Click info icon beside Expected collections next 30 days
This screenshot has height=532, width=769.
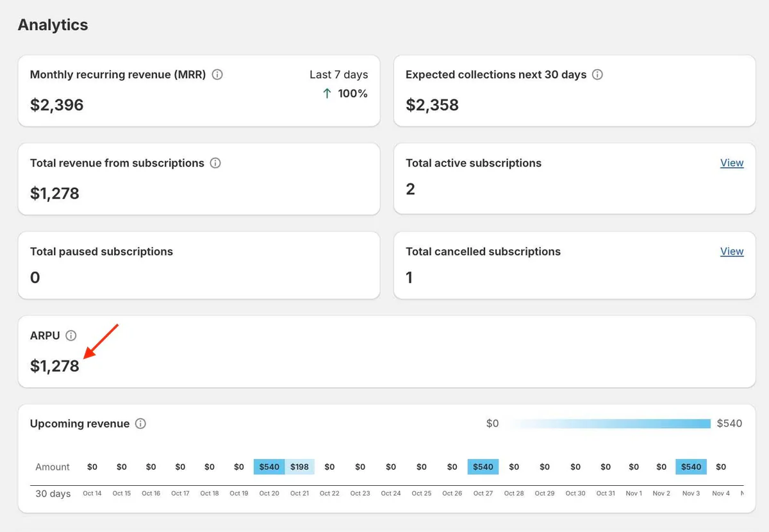[x=597, y=74]
